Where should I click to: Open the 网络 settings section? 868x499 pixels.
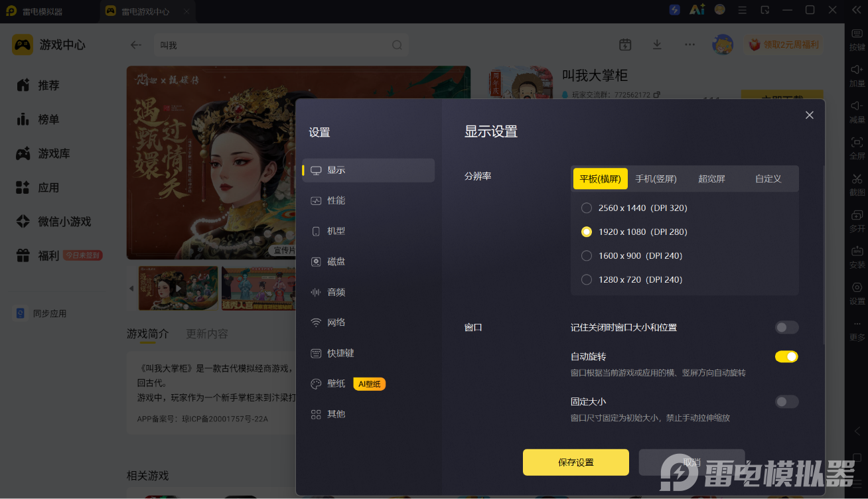[368, 322]
